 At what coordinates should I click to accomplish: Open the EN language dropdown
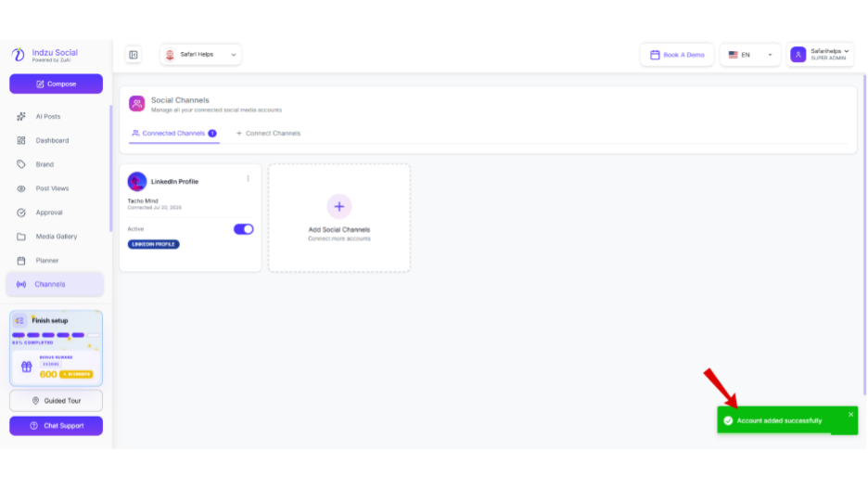[749, 55]
